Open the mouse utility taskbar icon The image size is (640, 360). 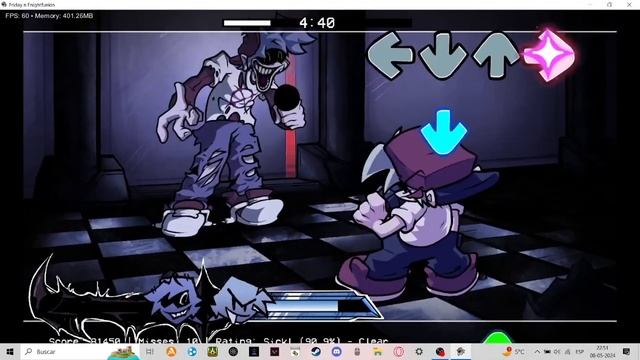pyautogui.click(x=357, y=351)
